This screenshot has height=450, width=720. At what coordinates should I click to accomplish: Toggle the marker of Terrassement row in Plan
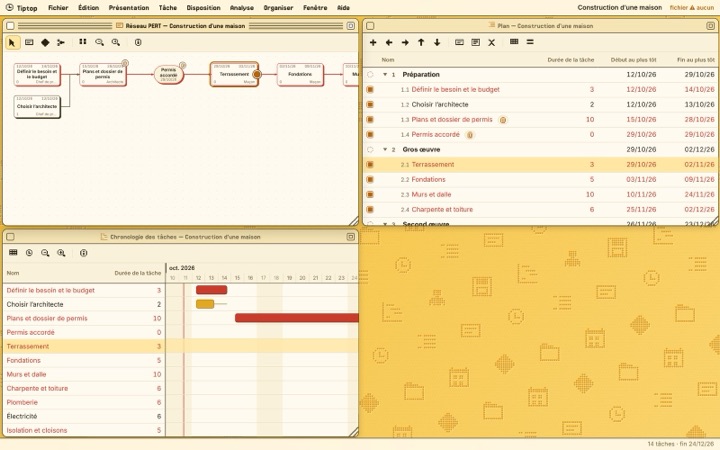click(370, 164)
